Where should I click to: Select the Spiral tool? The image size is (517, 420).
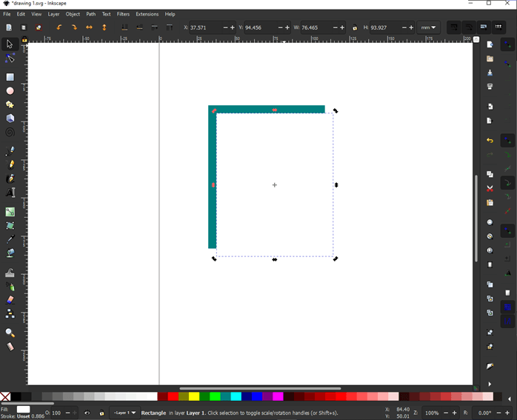click(10, 132)
